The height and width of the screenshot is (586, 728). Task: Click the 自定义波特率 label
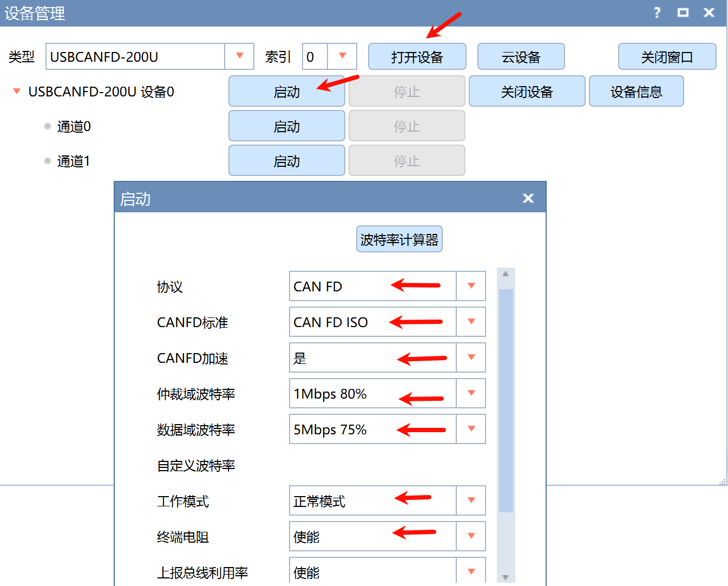point(196,466)
